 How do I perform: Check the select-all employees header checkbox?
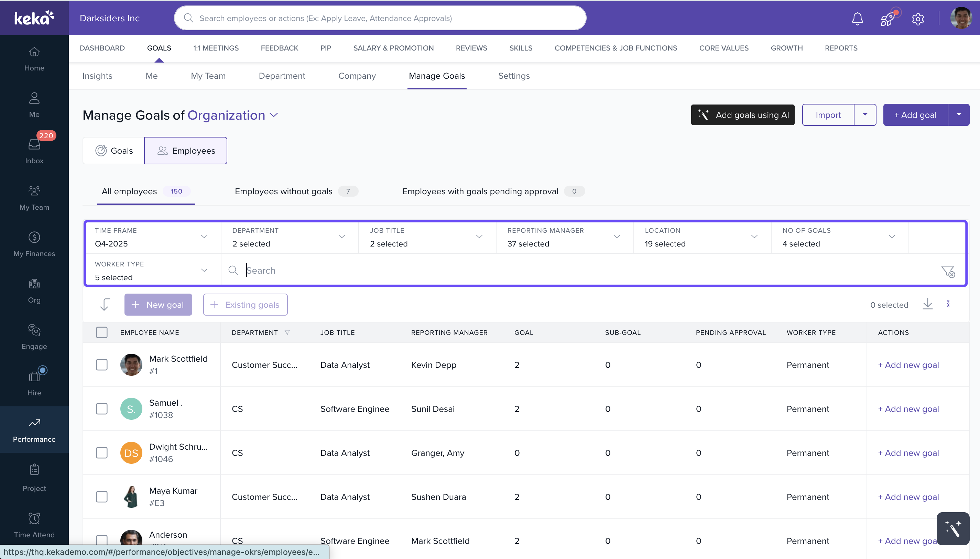coord(102,332)
